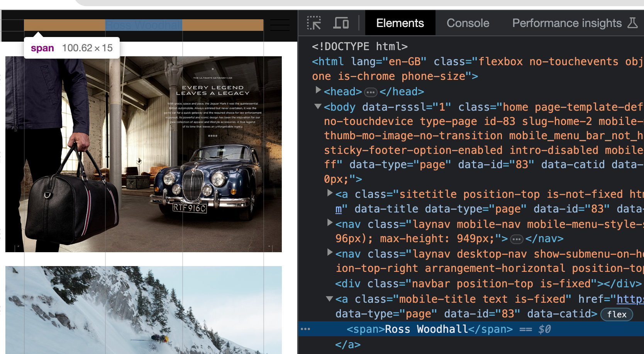Image resolution: width=644 pixels, height=354 pixels.
Task: Click the skier mountain photo on the page
Action: click(x=143, y=308)
